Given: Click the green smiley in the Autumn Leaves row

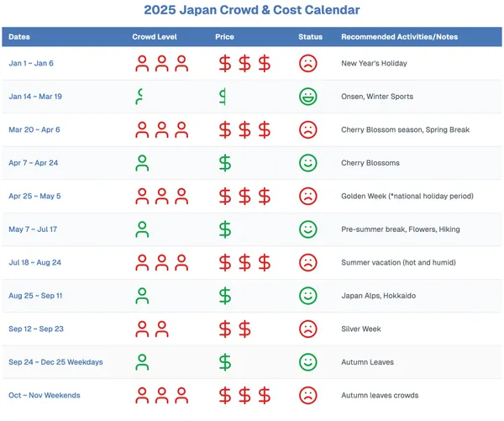Looking at the screenshot, I should tap(308, 362).
